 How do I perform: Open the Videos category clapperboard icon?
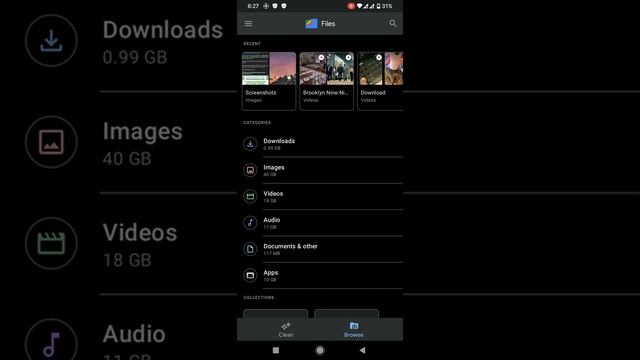pyautogui.click(x=250, y=196)
